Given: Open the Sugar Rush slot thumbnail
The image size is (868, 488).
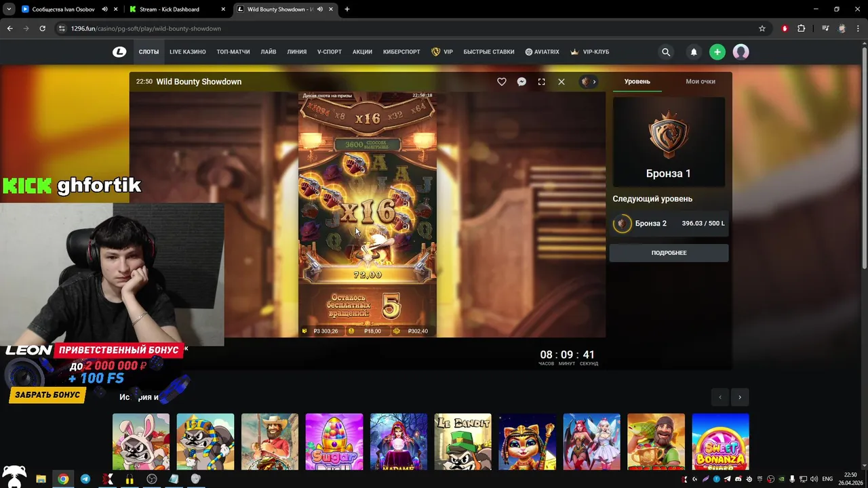Looking at the screenshot, I should [x=334, y=442].
